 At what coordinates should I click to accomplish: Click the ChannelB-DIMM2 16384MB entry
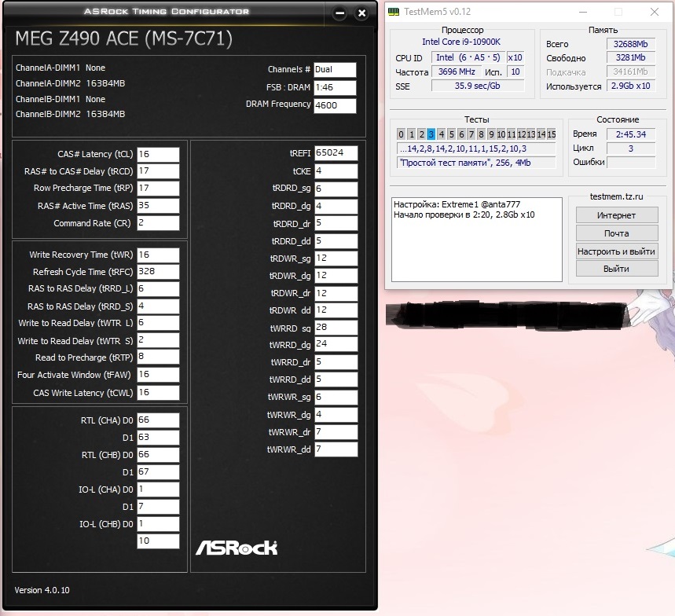click(x=70, y=114)
